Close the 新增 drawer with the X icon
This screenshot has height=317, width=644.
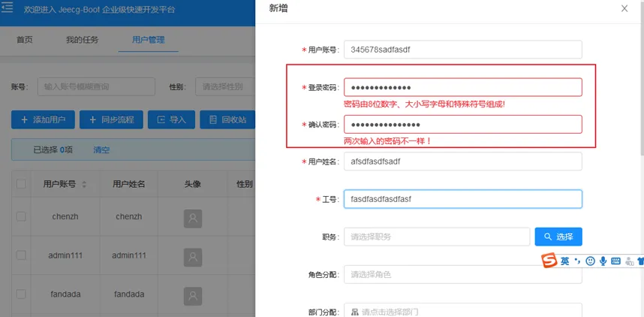pos(624,8)
